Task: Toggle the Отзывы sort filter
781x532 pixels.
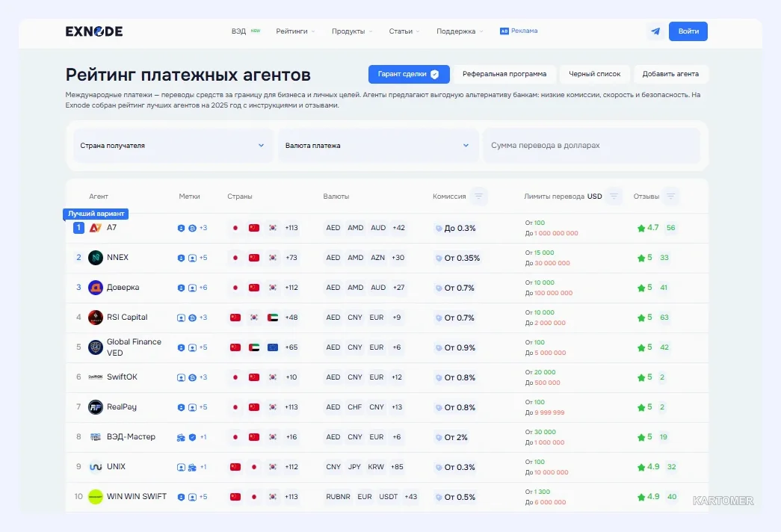Action: tap(670, 197)
